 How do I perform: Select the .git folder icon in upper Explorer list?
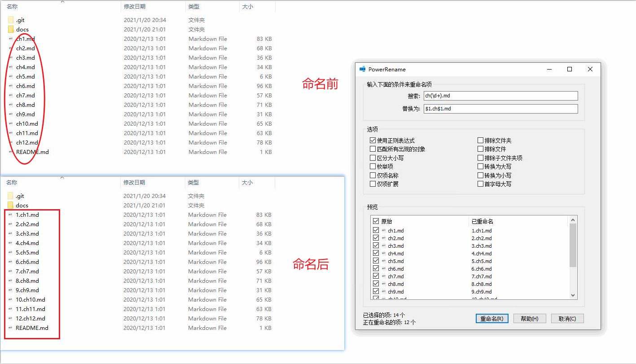point(11,20)
